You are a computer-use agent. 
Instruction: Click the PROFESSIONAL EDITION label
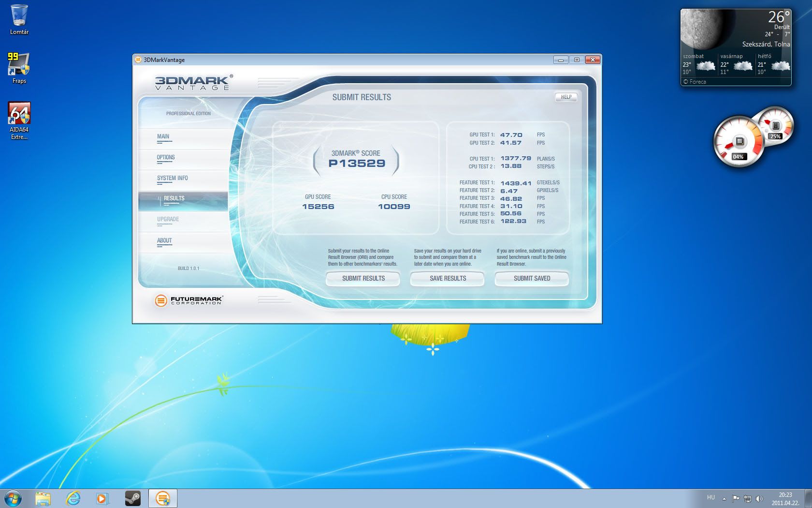188,113
